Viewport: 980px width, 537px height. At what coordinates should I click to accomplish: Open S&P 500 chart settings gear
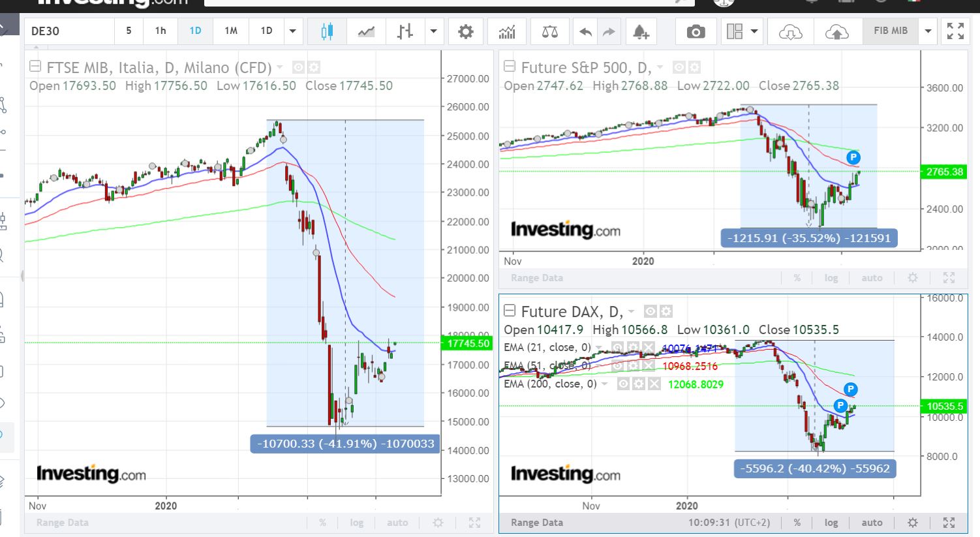(x=694, y=67)
